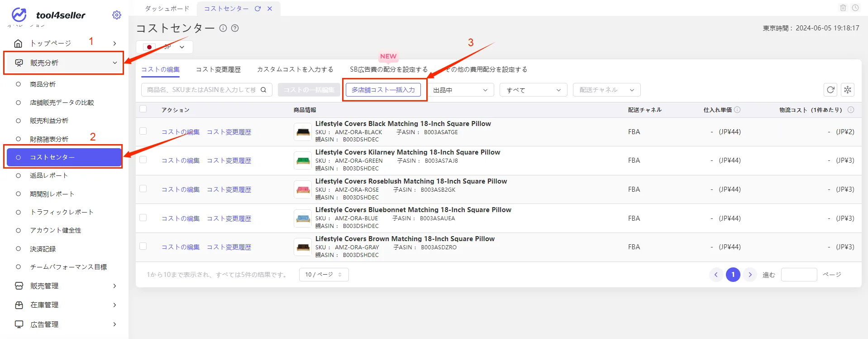This screenshot has height=339, width=868.
Task: Click the 広告管理 monitor icon
Action: coord(19,324)
